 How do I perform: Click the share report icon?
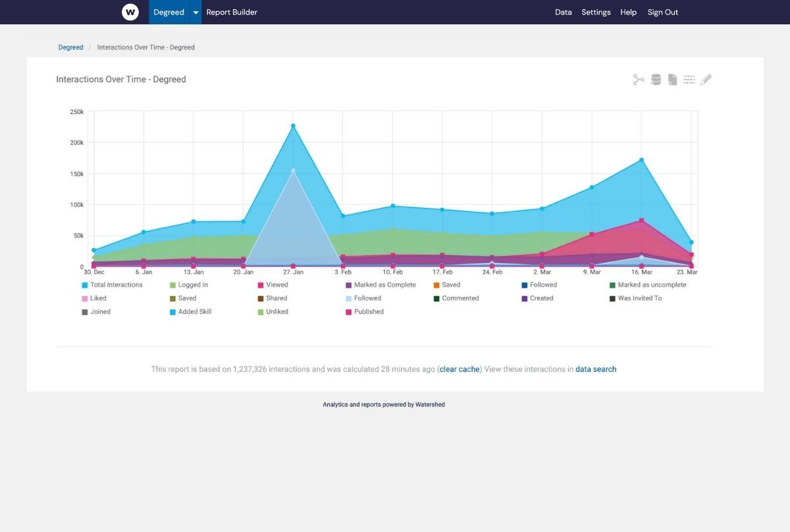point(638,79)
